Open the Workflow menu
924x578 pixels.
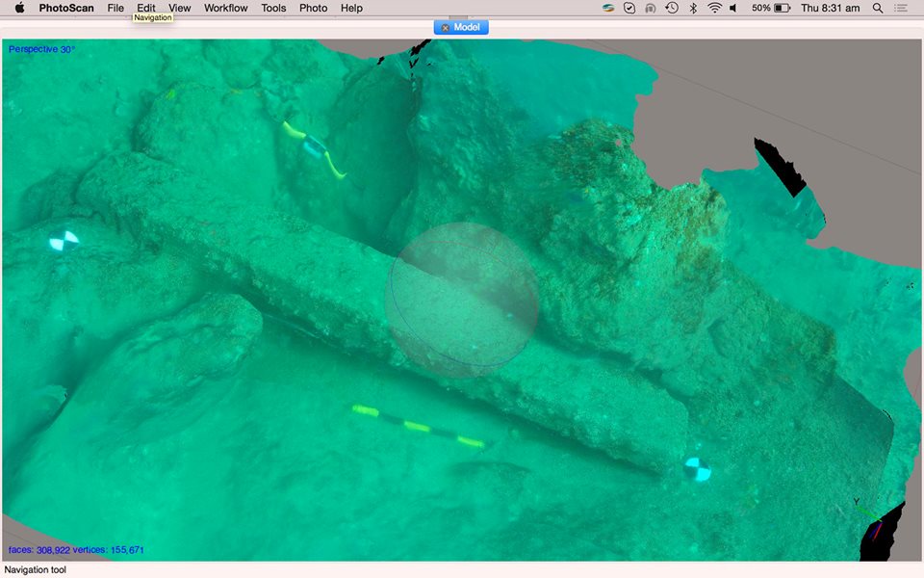click(226, 8)
